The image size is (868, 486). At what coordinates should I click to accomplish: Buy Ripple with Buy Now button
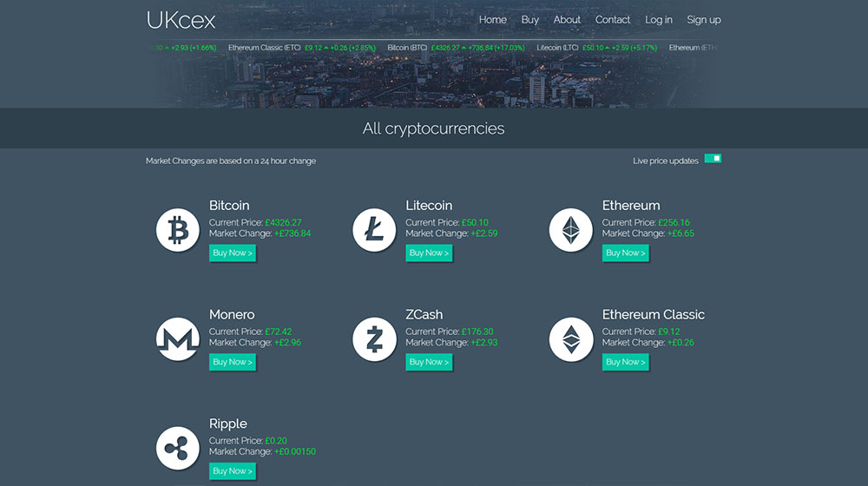(233, 471)
